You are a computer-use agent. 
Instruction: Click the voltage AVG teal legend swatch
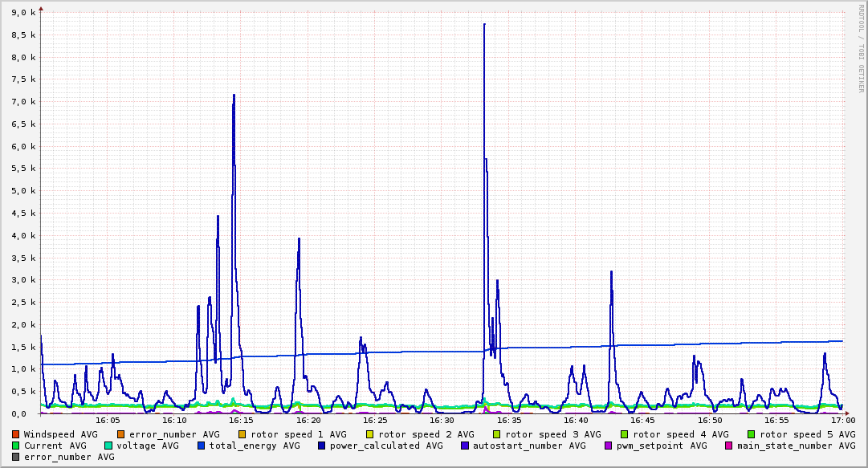tap(108, 446)
